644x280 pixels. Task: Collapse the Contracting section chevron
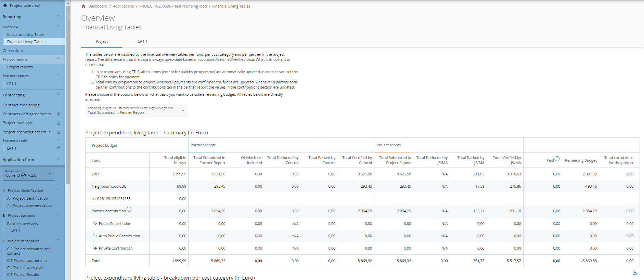pyautogui.click(x=58, y=95)
